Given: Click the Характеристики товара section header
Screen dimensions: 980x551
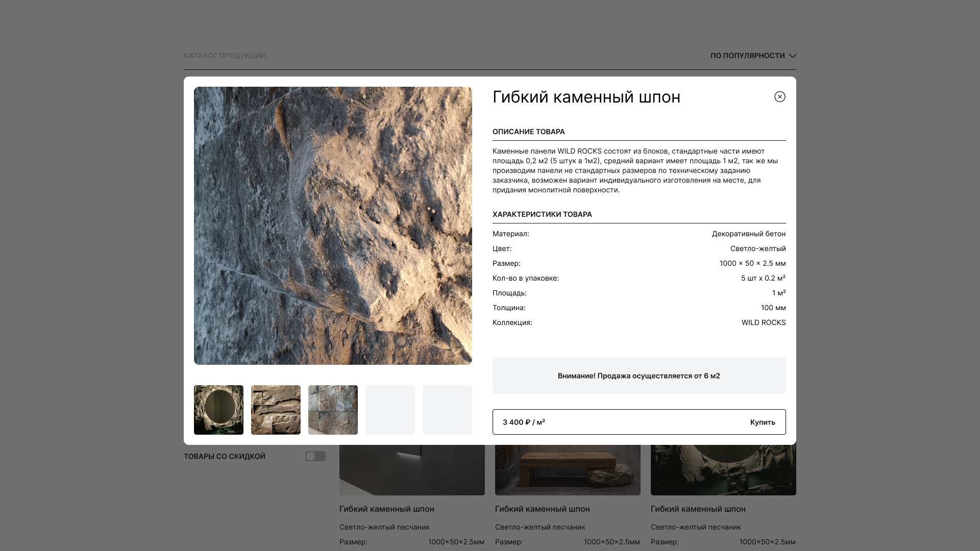Looking at the screenshot, I should pyautogui.click(x=542, y=214).
